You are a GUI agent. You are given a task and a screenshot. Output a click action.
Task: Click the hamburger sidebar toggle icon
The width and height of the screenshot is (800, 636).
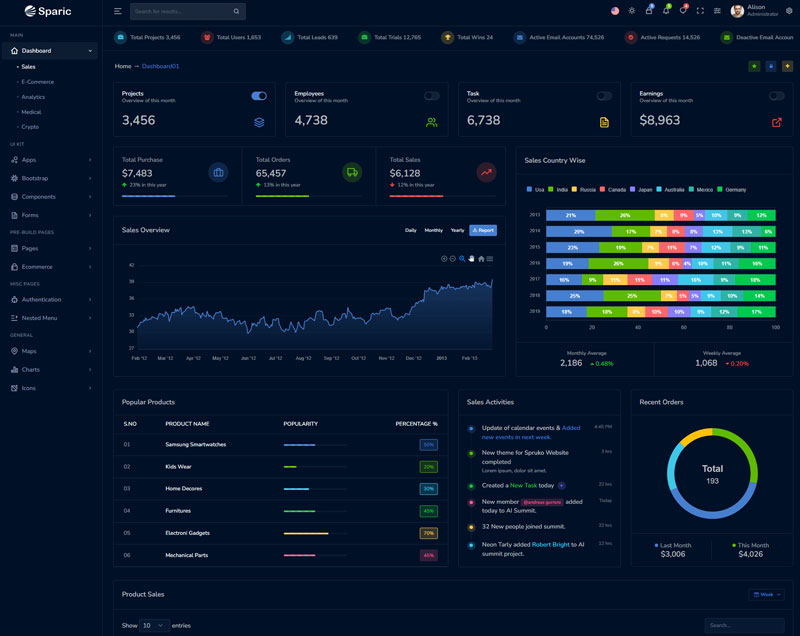pos(118,11)
